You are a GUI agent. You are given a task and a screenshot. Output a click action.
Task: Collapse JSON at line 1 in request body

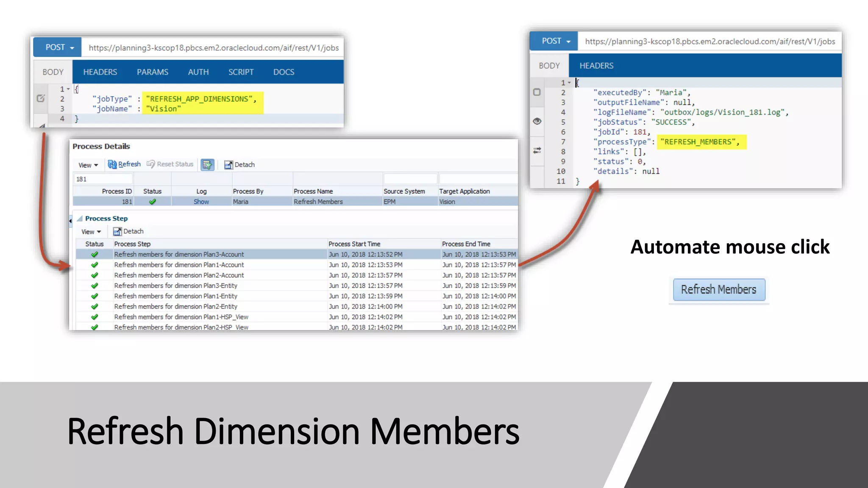tap(68, 89)
